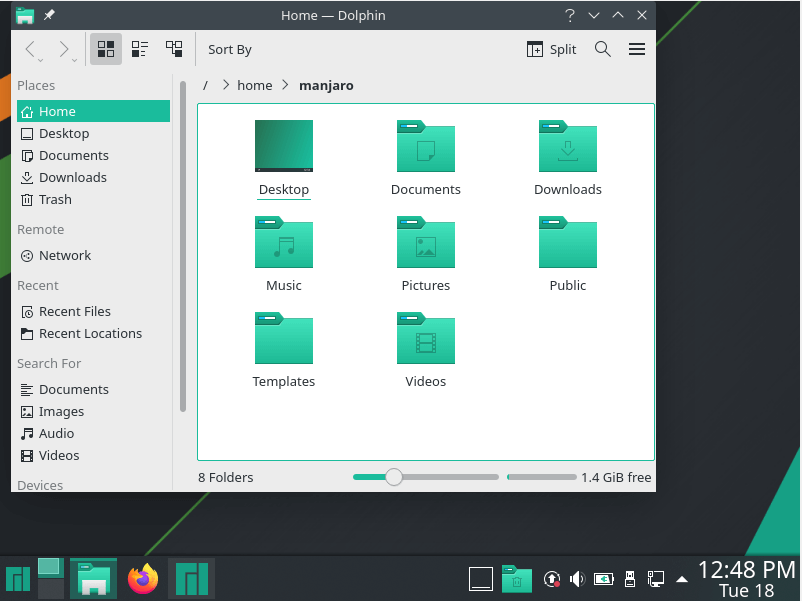Open the Dolphin hamburger menu
The image size is (802, 601).
(636, 48)
